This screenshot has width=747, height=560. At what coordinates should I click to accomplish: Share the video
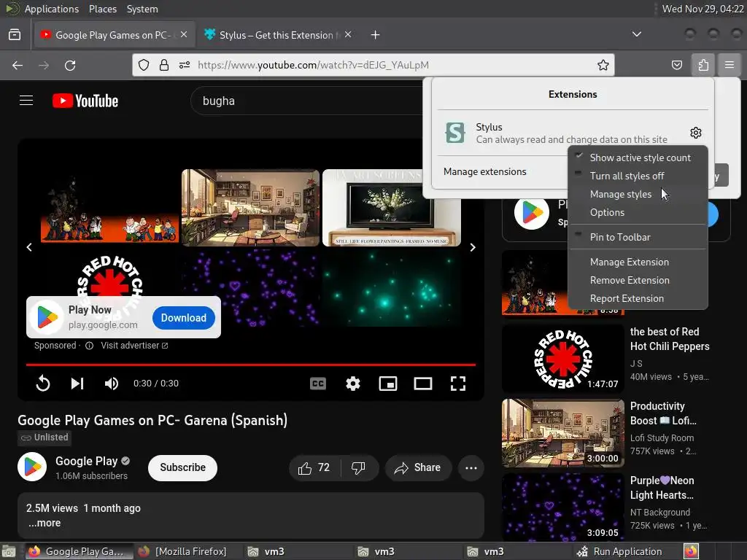(x=417, y=468)
